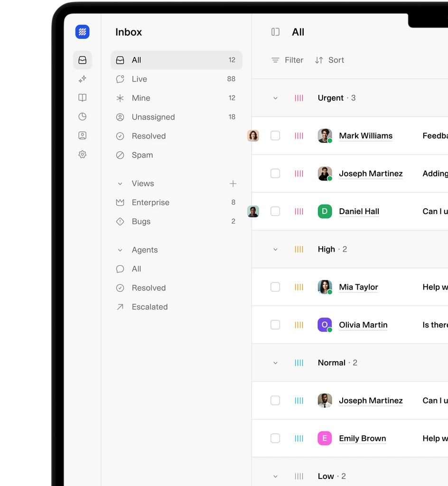Collapse the Low group chevron
448x486 pixels.
pyautogui.click(x=275, y=477)
